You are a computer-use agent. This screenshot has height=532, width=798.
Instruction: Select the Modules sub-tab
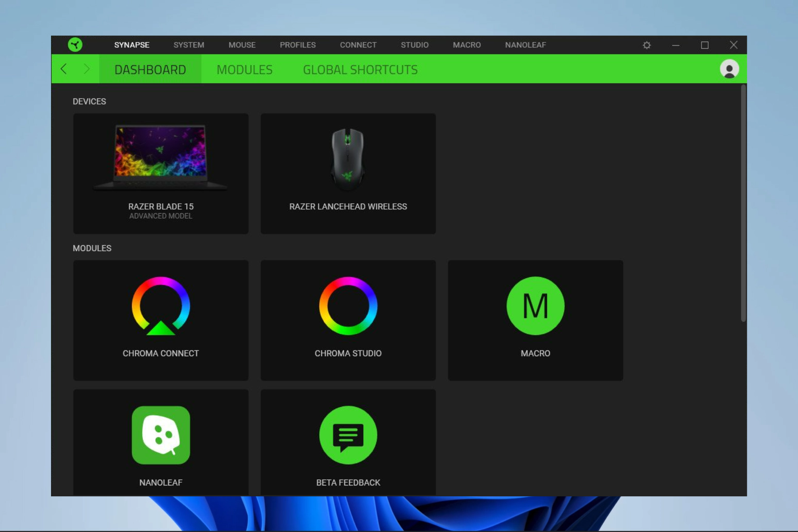tap(244, 69)
